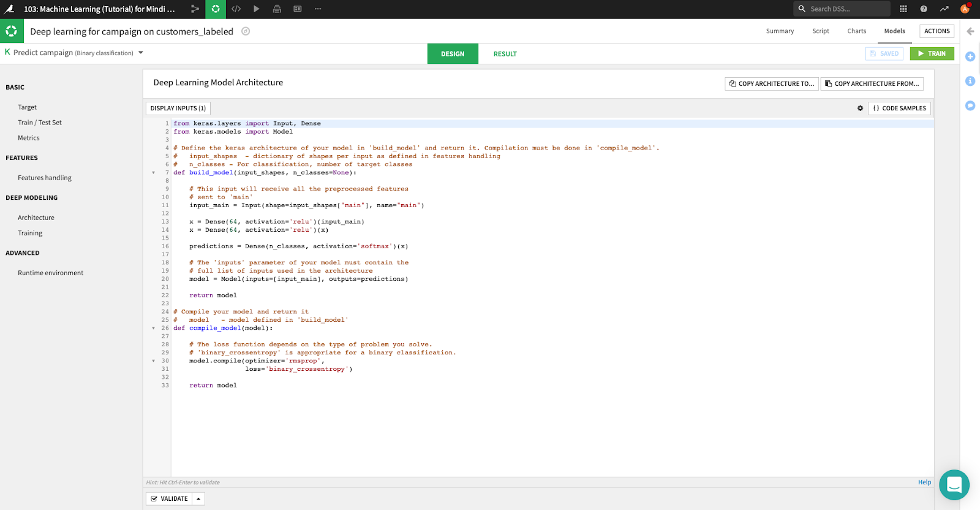Open the Flow icon in top navigation
Screen dimensions: 980x510
(195, 9)
